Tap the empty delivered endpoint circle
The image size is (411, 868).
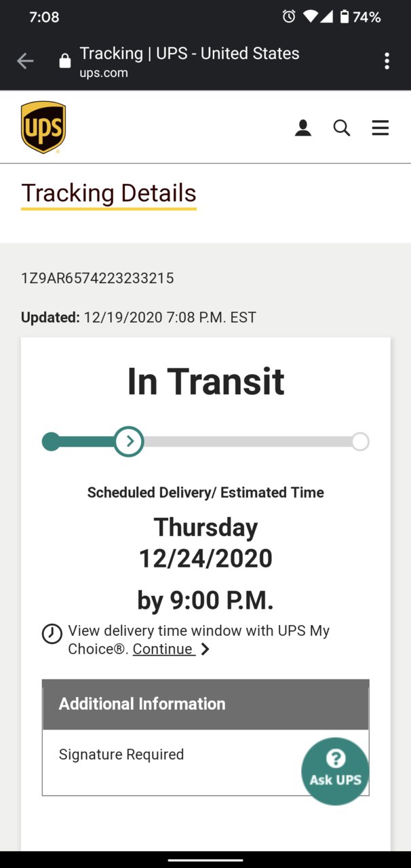tap(360, 442)
